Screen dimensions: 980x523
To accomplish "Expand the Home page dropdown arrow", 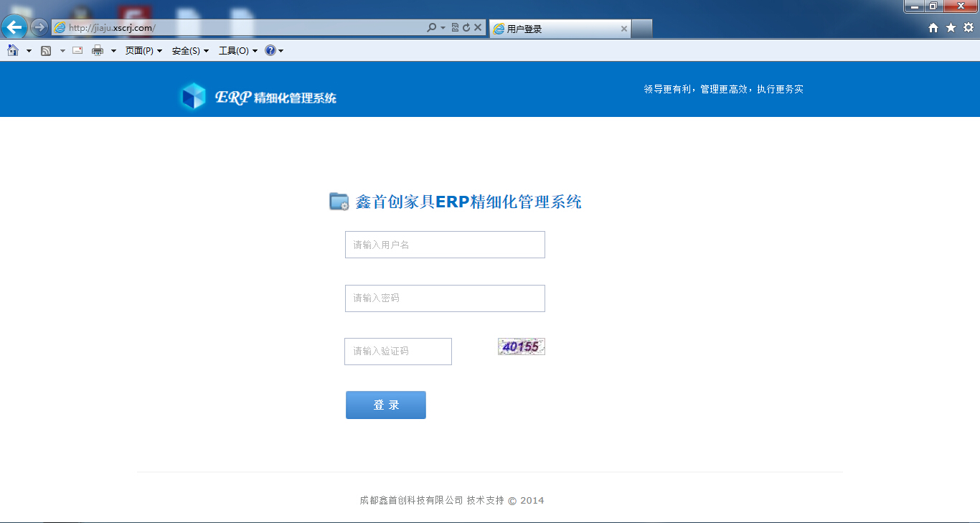I will pyautogui.click(x=29, y=51).
